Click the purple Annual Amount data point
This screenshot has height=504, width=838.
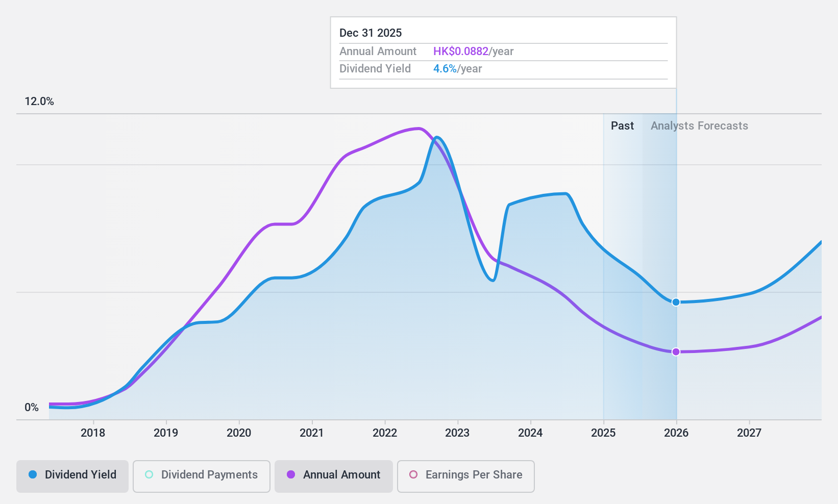pos(676,351)
